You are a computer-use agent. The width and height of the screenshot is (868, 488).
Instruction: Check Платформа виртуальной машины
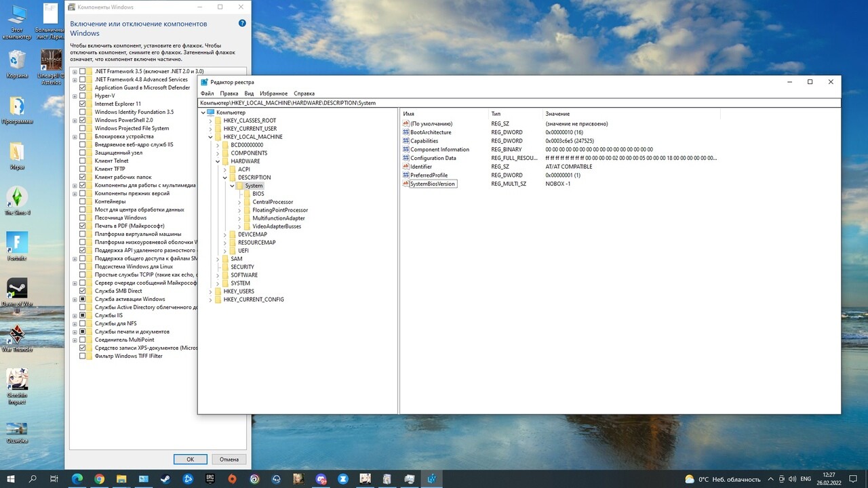(x=83, y=234)
